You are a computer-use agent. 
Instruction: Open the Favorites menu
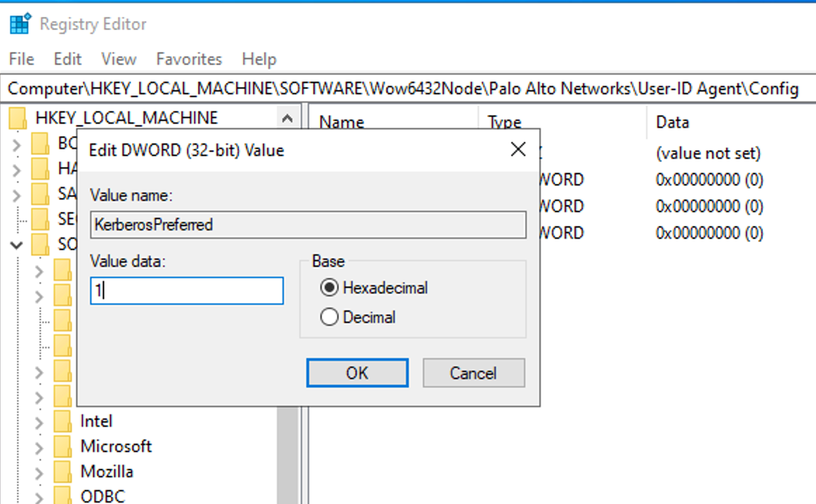188,59
